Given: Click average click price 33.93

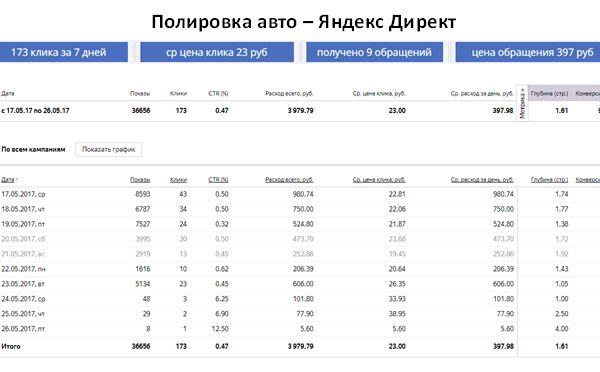Looking at the screenshot, I should click(x=397, y=299).
